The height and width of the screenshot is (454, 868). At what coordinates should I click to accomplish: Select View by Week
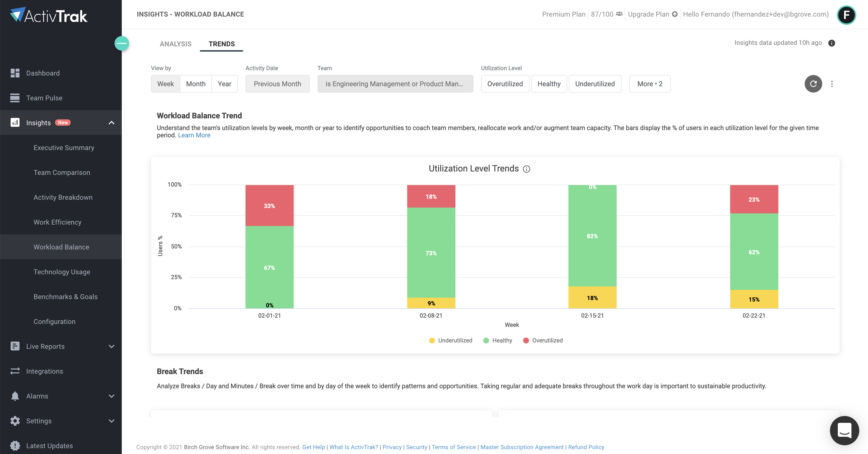tap(165, 84)
